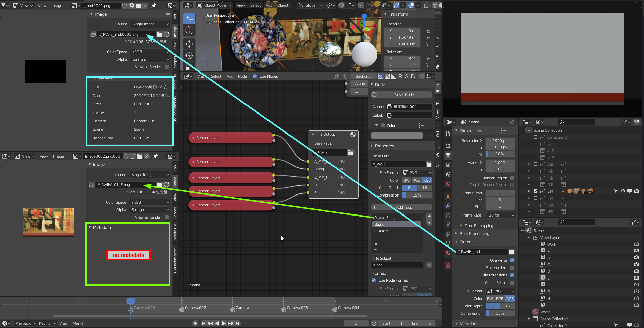
Task: Open the Keying menu in timeline
Action: 47,323
